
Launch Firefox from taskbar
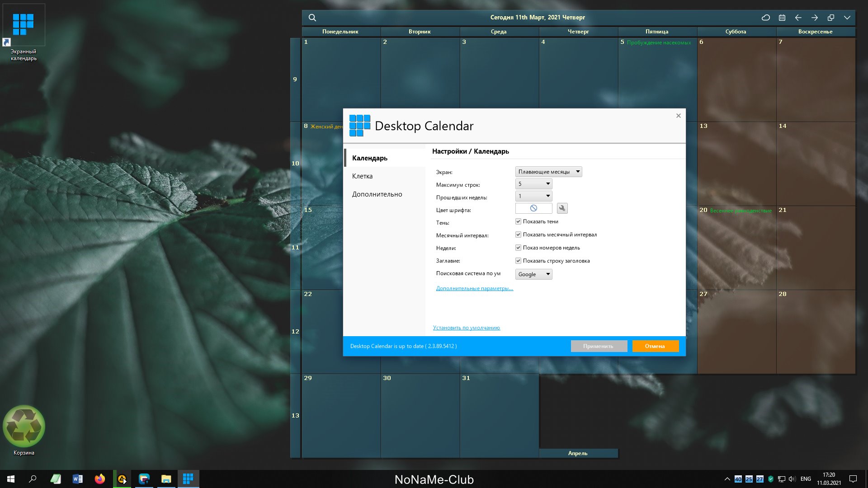tap(100, 479)
